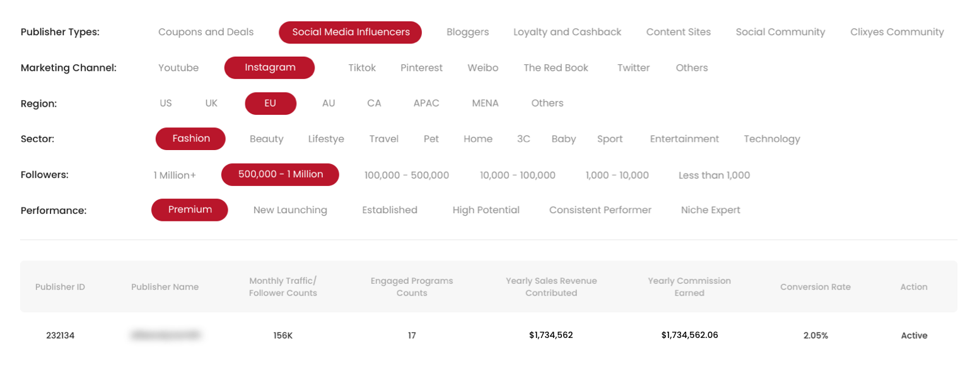
Task: Select Niche Expert performance filter
Action: click(x=711, y=210)
